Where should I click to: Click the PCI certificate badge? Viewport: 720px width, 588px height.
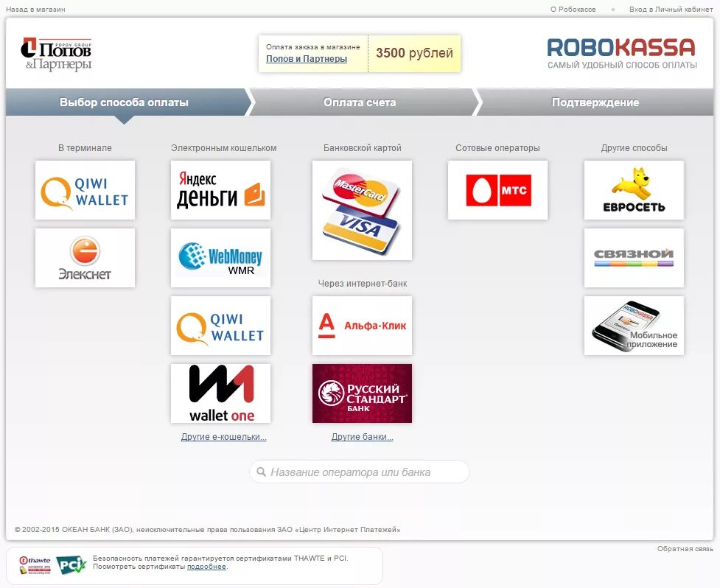71,565
